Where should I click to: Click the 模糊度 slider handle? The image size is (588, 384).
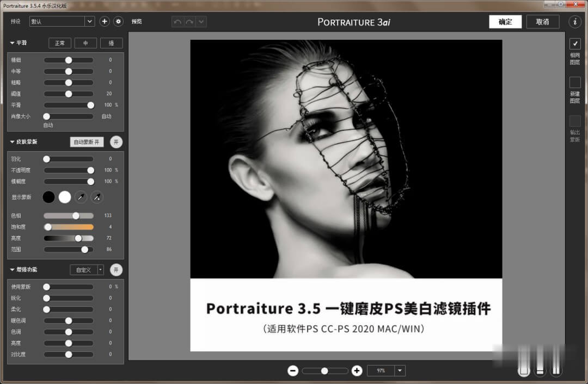(91, 181)
